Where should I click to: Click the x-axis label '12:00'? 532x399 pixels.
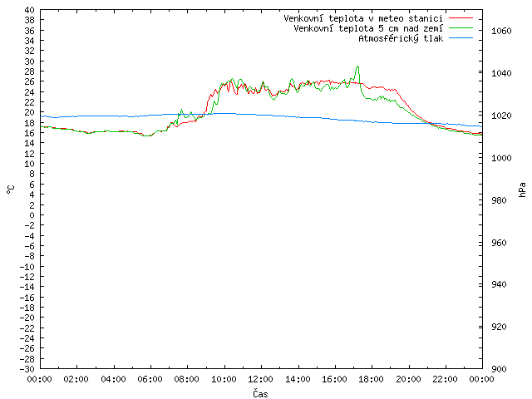(261, 379)
